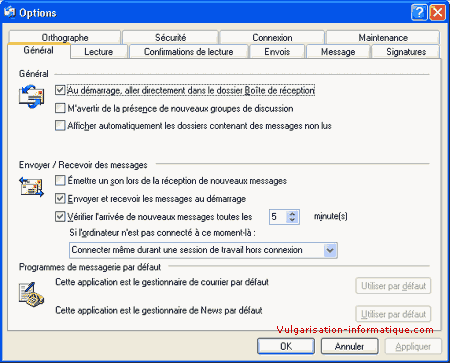Switch to the Sécurité tab
The width and height of the screenshot is (450, 363).
170,37
